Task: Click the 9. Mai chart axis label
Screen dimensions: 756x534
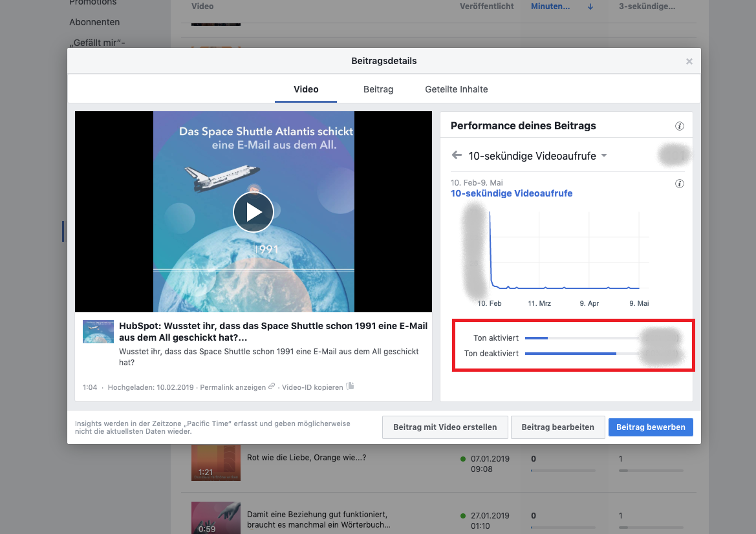Action: coord(639,304)
